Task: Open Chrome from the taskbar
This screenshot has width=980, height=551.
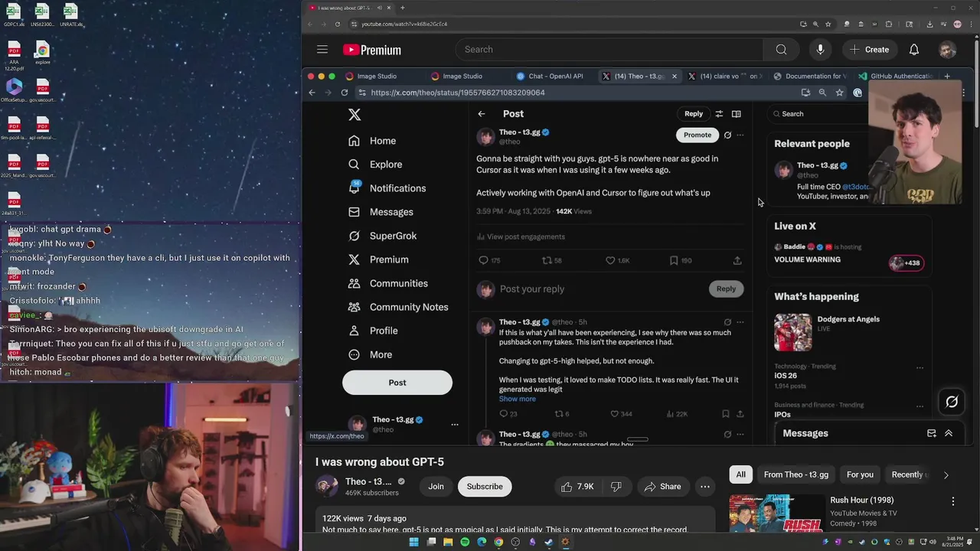Action: point(498,542)
